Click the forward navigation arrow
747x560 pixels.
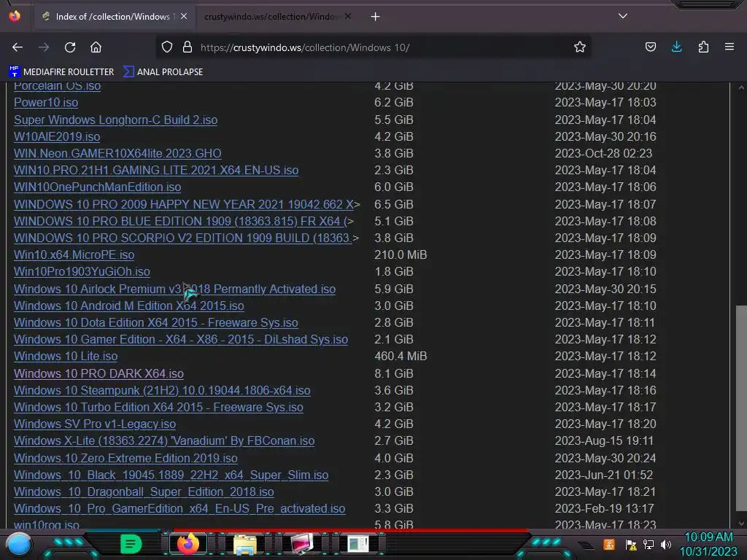pyautogui.click(x=44, y=47)
